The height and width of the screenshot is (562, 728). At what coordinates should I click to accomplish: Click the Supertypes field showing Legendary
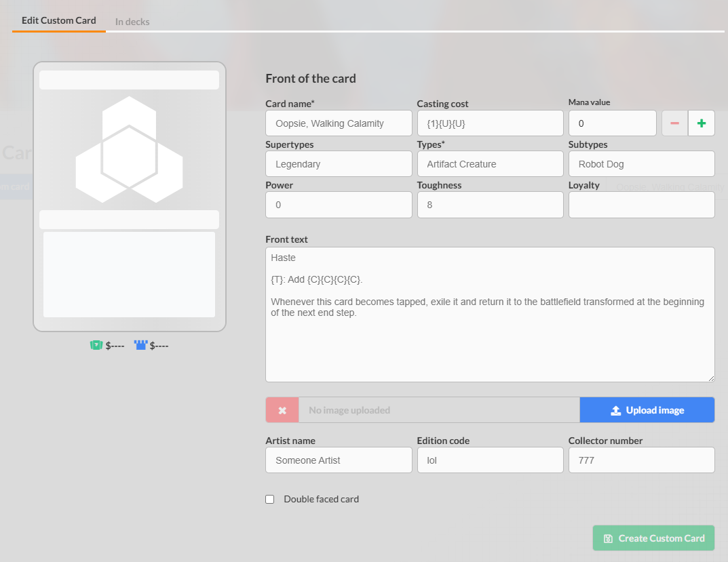(339, 164)
